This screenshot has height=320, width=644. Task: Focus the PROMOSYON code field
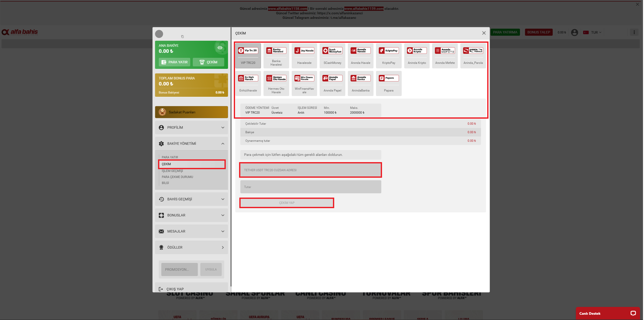179,269
